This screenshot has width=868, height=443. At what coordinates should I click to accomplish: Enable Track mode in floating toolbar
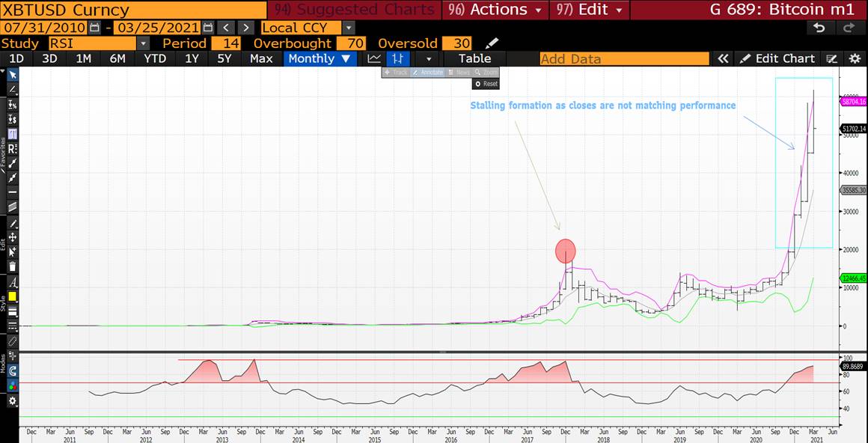click(397, 73)
